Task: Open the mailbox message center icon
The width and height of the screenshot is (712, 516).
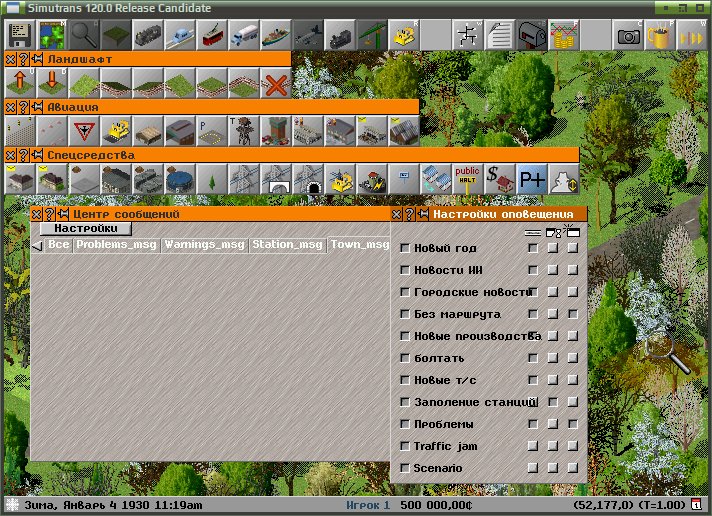Action: 531,35
